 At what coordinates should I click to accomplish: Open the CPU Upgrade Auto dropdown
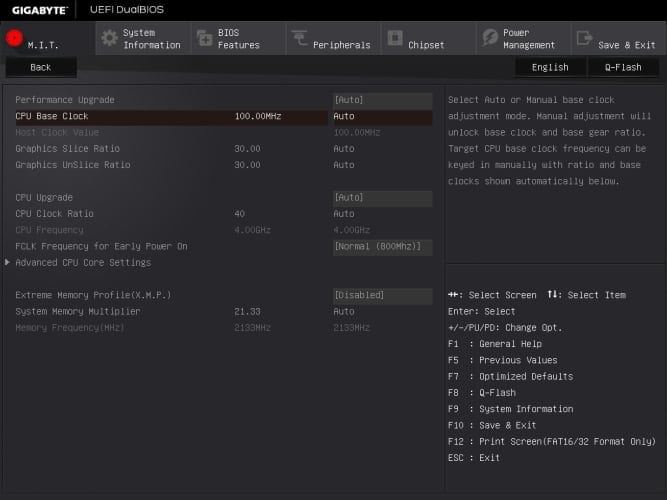point(382,198)
